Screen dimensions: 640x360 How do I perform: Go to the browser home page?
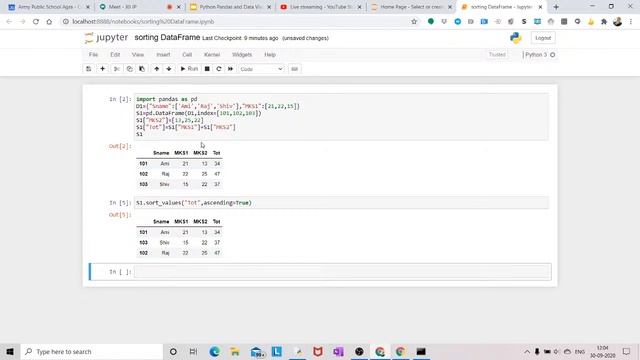tap(49, 22)
